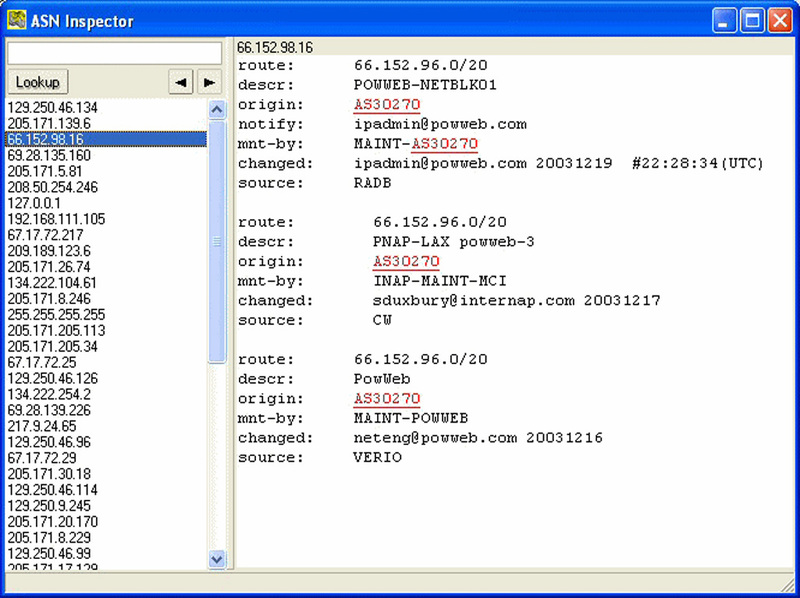
Task: Select 192.168.111.105 in the list
Action: coord(106,219)
